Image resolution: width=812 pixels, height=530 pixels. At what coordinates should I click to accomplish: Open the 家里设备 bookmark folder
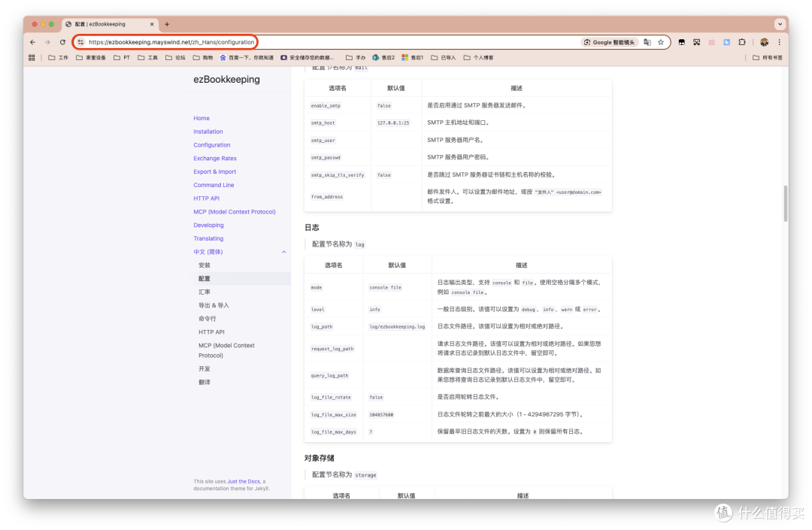(x=91, y=58)
